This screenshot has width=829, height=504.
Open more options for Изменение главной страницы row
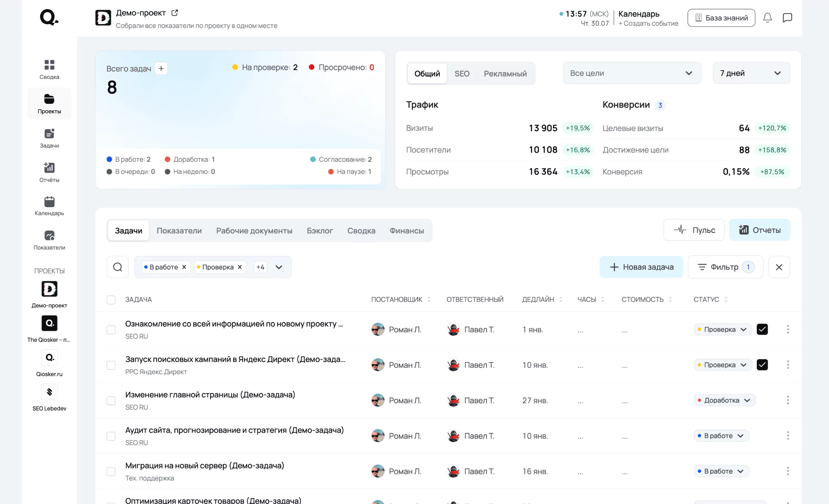788,400
